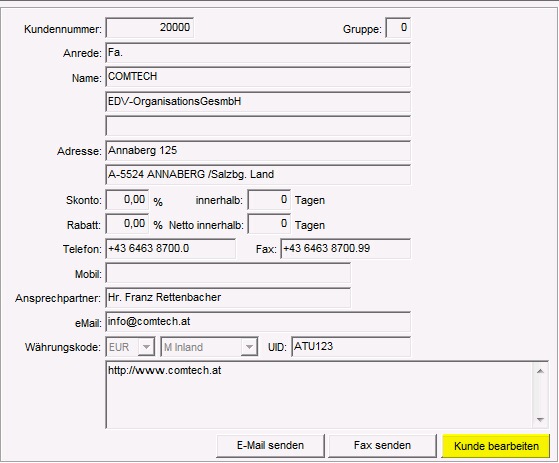Click the Netto innerhalb label
The height and width of the screenshot is (463, 559).
tap(206, 225)
